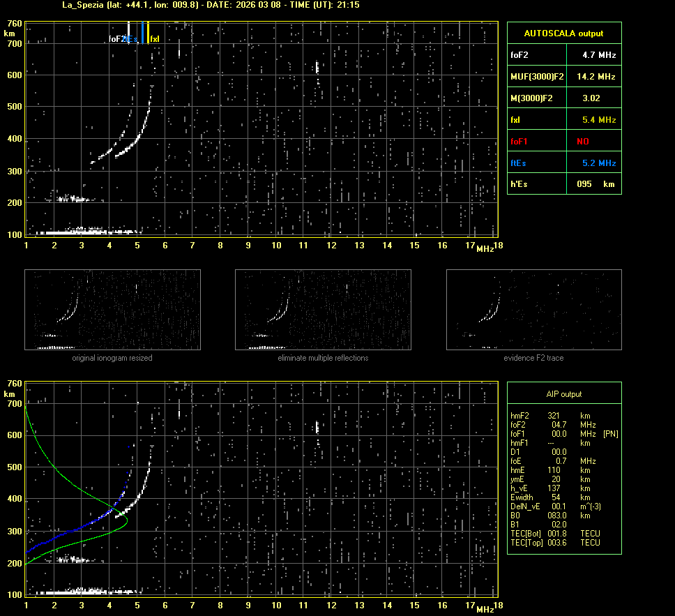Click the La_Spezia date and time title text
675x616 pixels.
202,5
